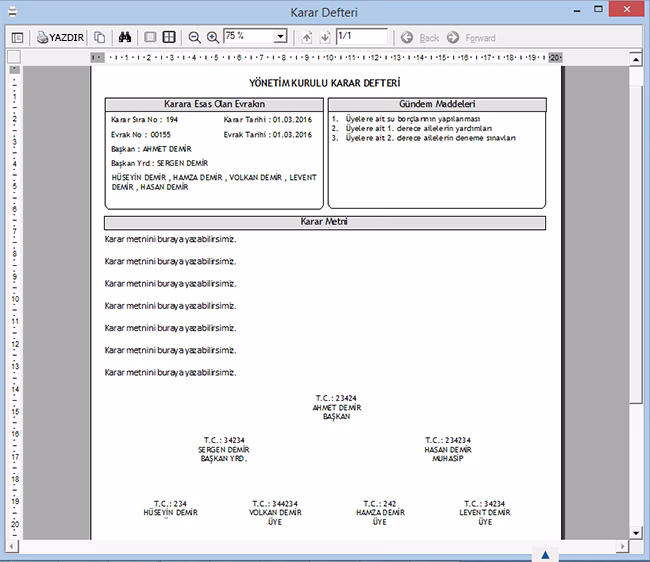Click the Başkan : AHMET DEMİR line
This screenshot has width=650, height=562.
coord(151,149)
